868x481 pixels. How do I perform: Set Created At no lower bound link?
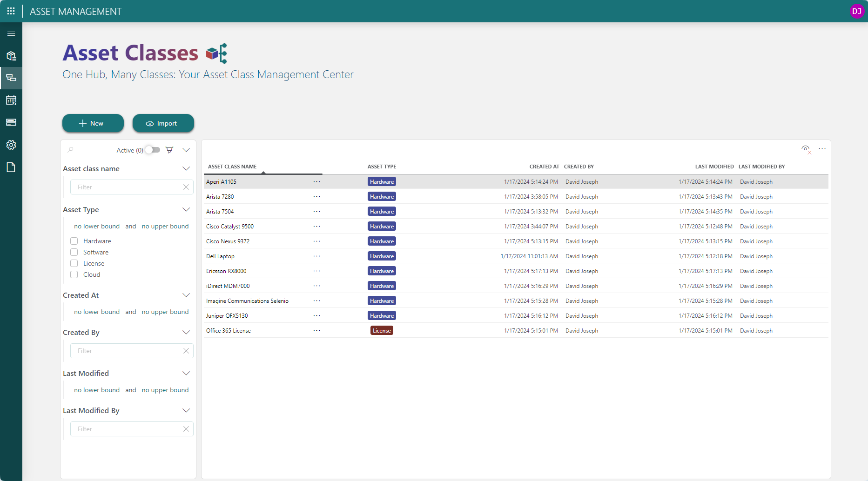tap(97, 312)
